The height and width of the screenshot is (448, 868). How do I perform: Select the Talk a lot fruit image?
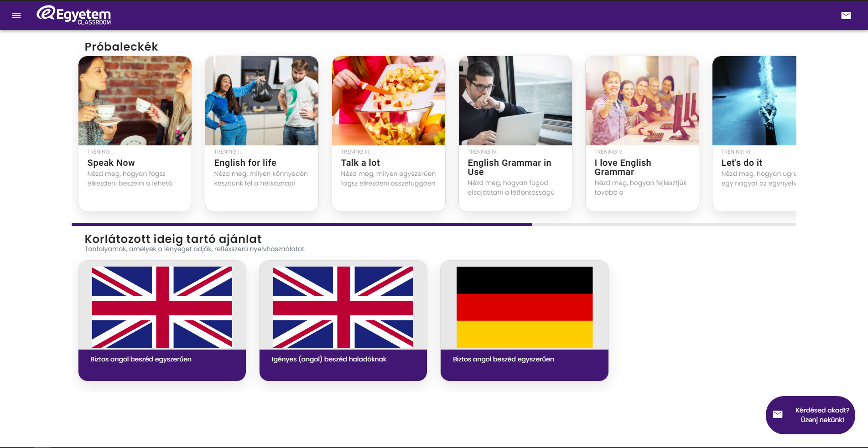[389, 101]
